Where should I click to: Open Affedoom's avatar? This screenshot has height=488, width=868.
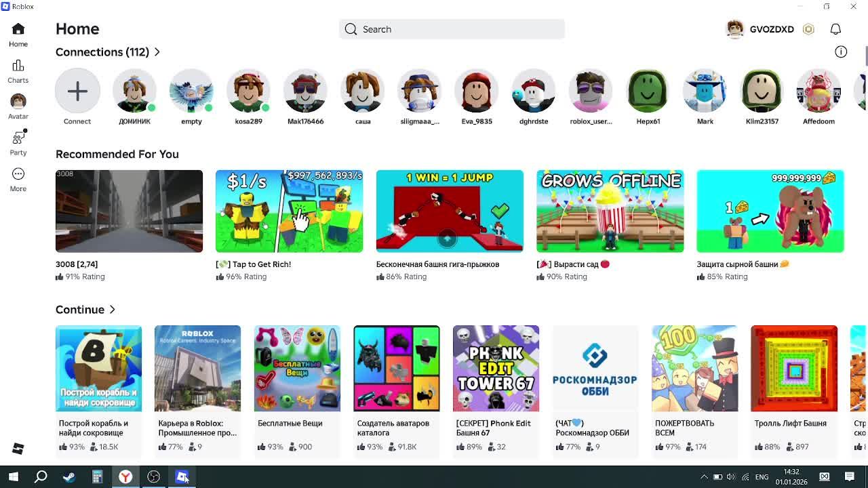click(819, 91)
